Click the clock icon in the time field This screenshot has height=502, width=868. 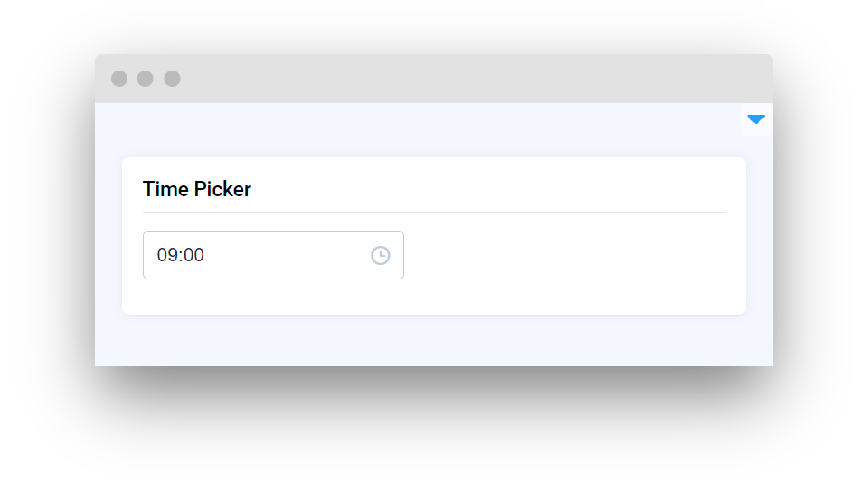380,255
